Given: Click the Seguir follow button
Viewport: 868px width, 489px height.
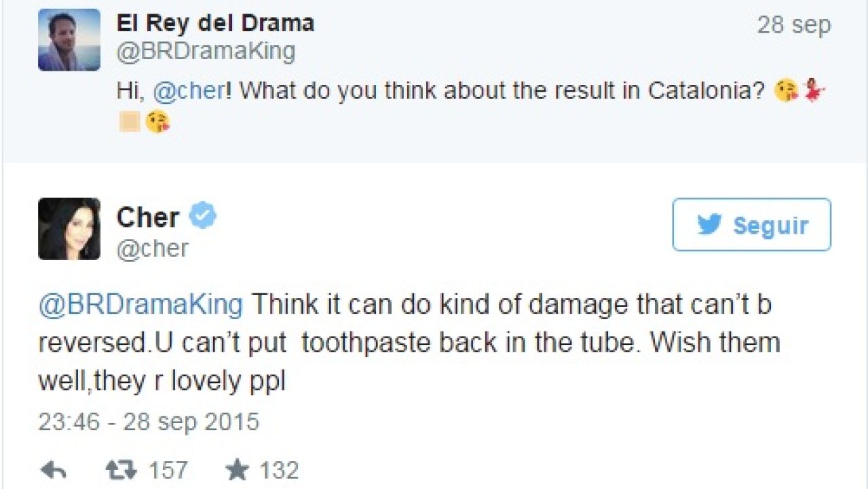Looking at the screenshot, I should (x=752, y=225).
